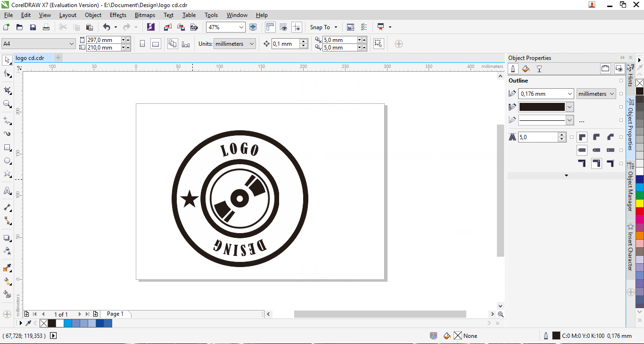Select the Polygon star tool

tap(7, 175)
